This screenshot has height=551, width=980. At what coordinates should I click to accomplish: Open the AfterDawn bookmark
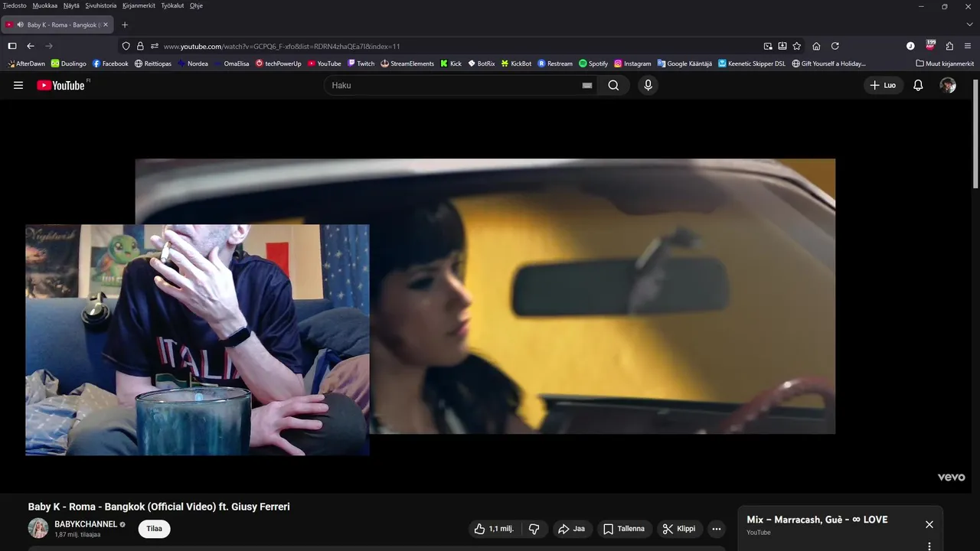[x=26, y=64]
